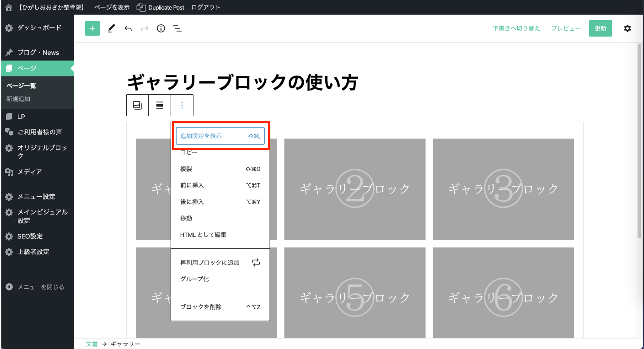Collapse sidebar with 'メニューを閉じる'

[41, 287]
